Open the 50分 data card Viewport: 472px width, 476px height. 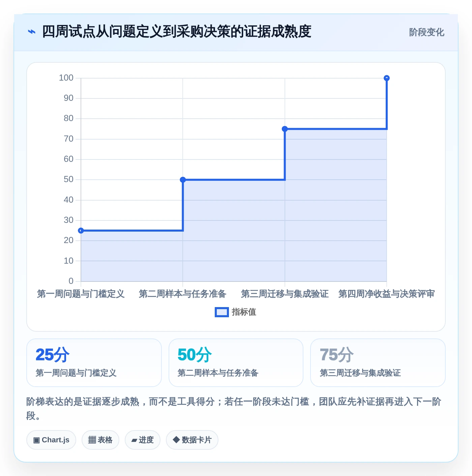[236, 363]
